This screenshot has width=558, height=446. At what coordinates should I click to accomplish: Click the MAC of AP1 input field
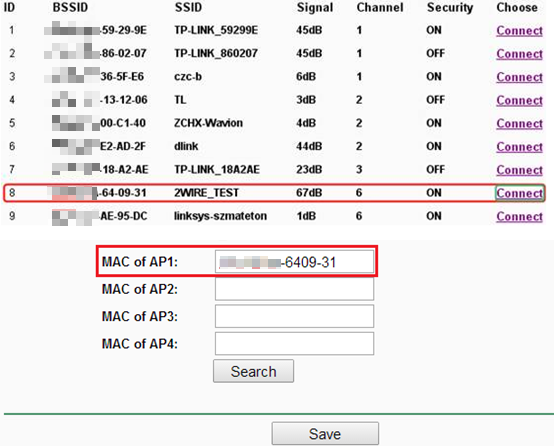pyautogui.click(x=294, y=262)
